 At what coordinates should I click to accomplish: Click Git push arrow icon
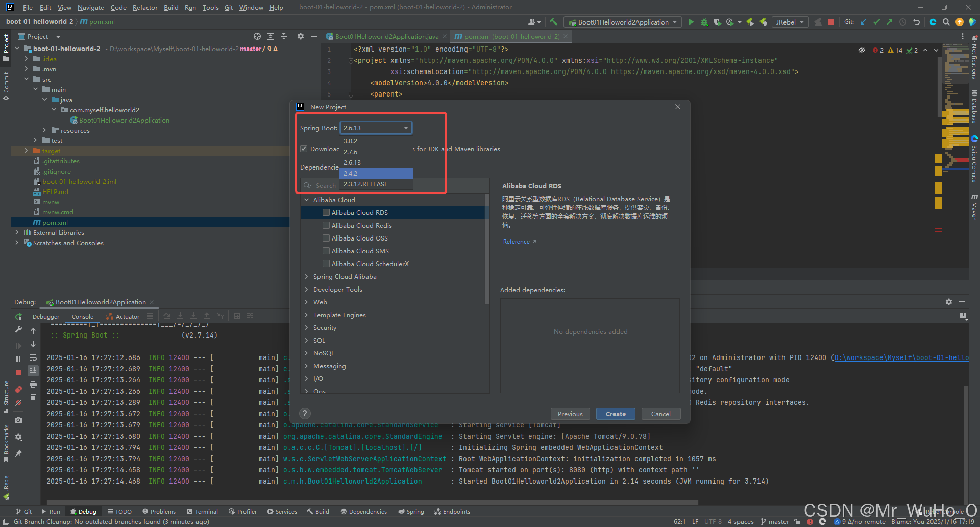[890, 22]
